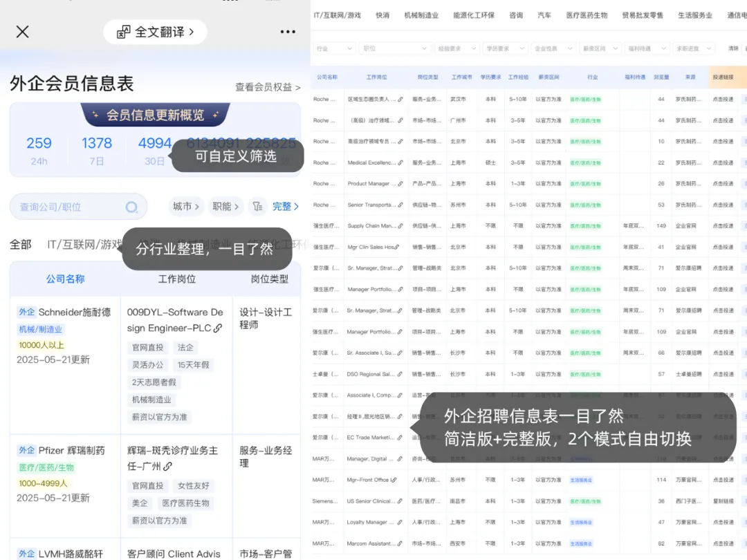Select the 咨询 tab

point(517,15)
